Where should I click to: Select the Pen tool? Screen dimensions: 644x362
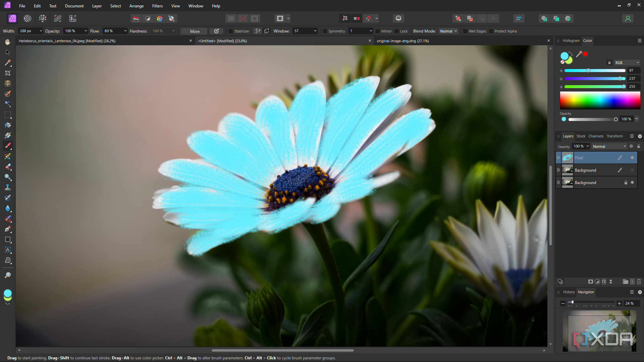pyautogui.click(x=8, y=229)
